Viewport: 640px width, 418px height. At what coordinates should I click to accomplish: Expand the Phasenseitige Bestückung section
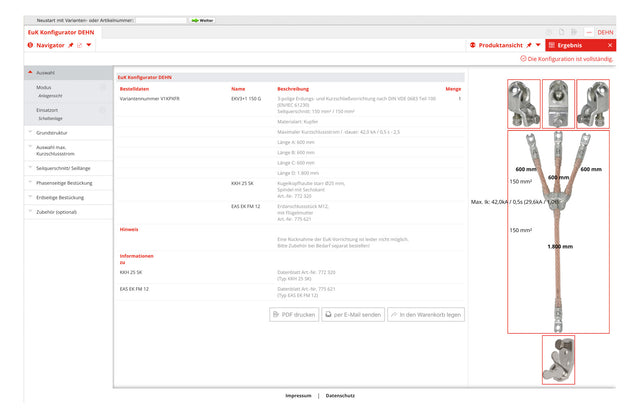click(69, 183)
